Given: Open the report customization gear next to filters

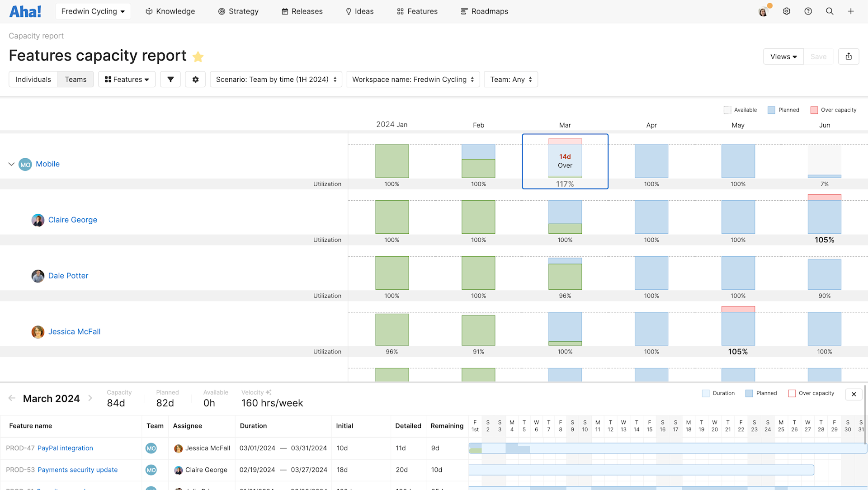Looking at the screenshot, I should [195, 79].
